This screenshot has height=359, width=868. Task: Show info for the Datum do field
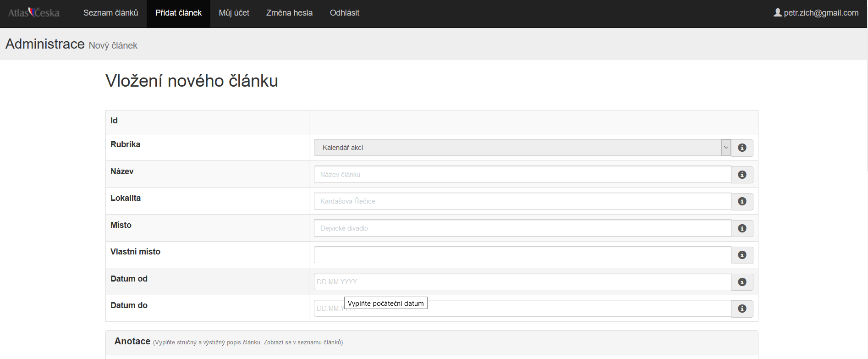coord(742,309)
